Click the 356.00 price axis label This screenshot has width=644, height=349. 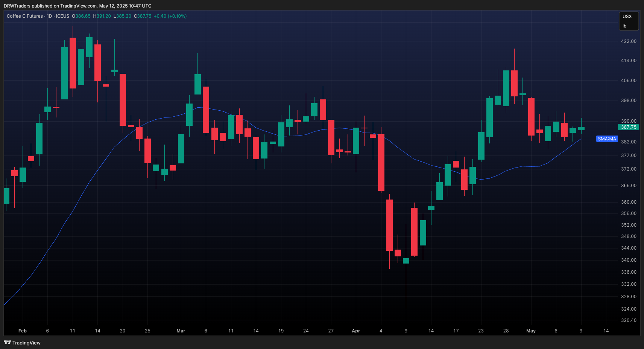(x=629, y=213)
